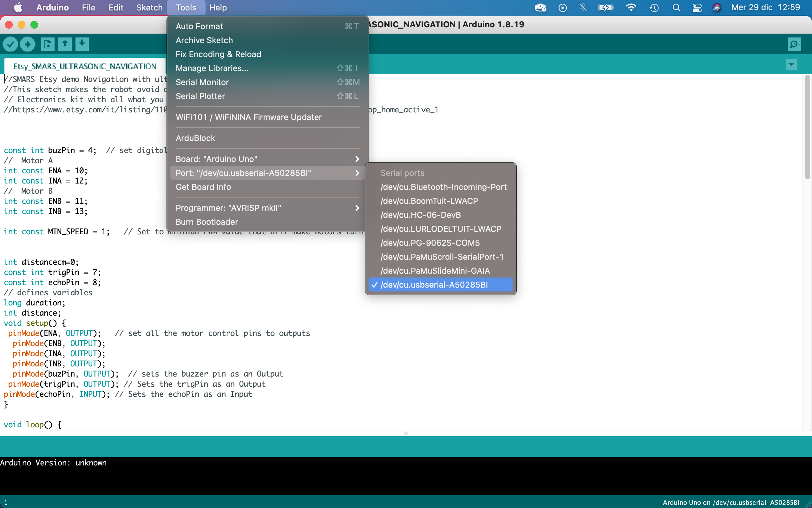Image resolution: width=812 pixels, height=508 pixels.
Task: Open Control Center icon in menu bar
Action: 697,7
